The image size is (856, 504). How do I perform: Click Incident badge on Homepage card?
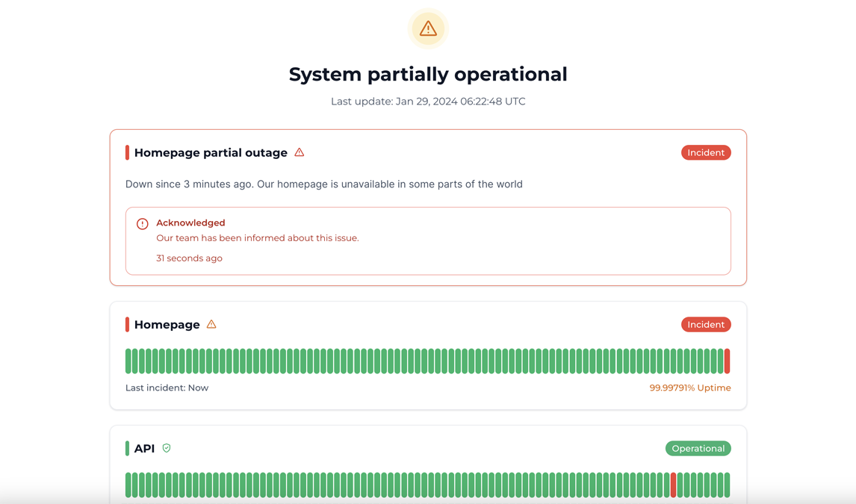(705, 324)
